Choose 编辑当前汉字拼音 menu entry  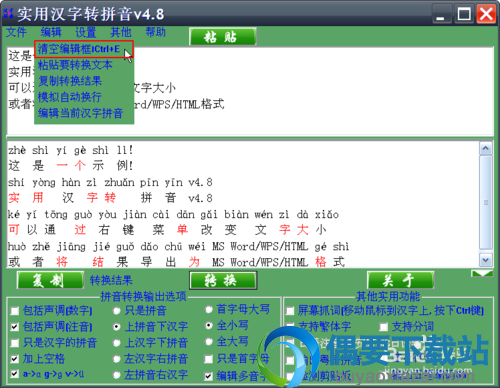point(84,113)
